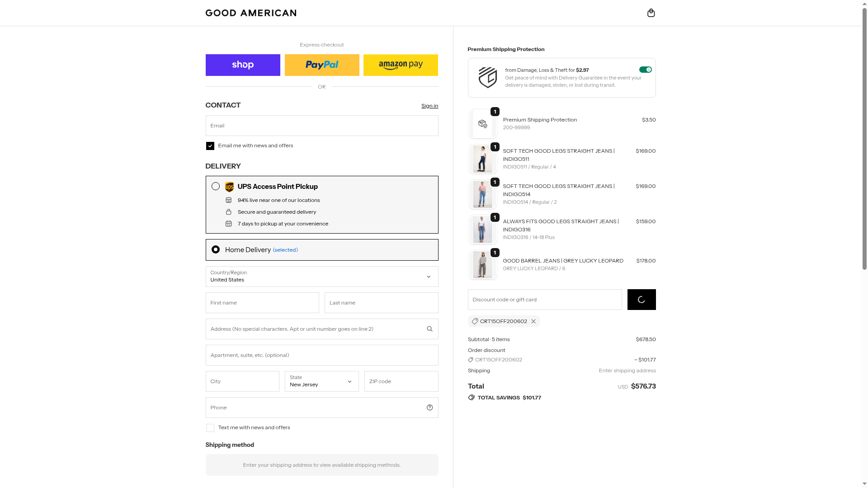868x488 pixels.
Task: Expand the State dropdown showing New Jersey
Action: (321, 381)
